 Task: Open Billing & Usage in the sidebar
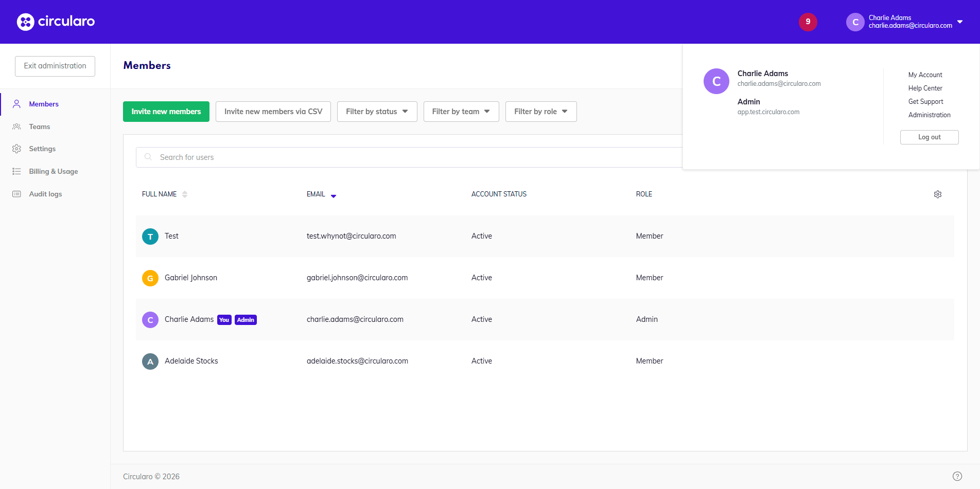[54, 172]
